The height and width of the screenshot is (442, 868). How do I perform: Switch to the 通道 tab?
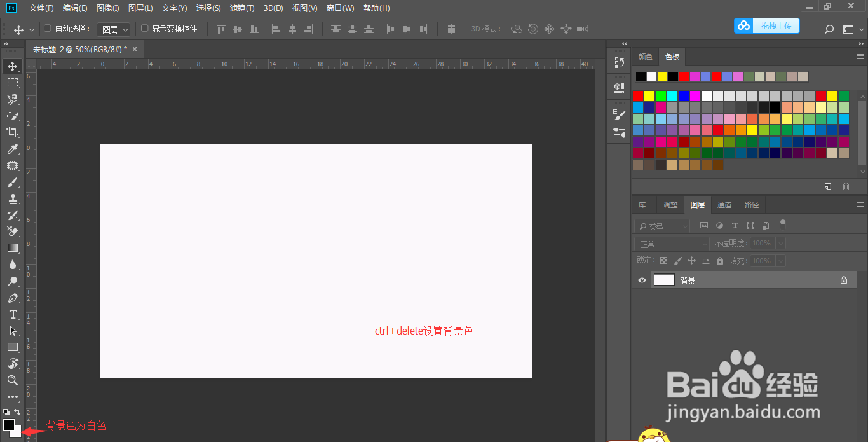coord(724,204)
